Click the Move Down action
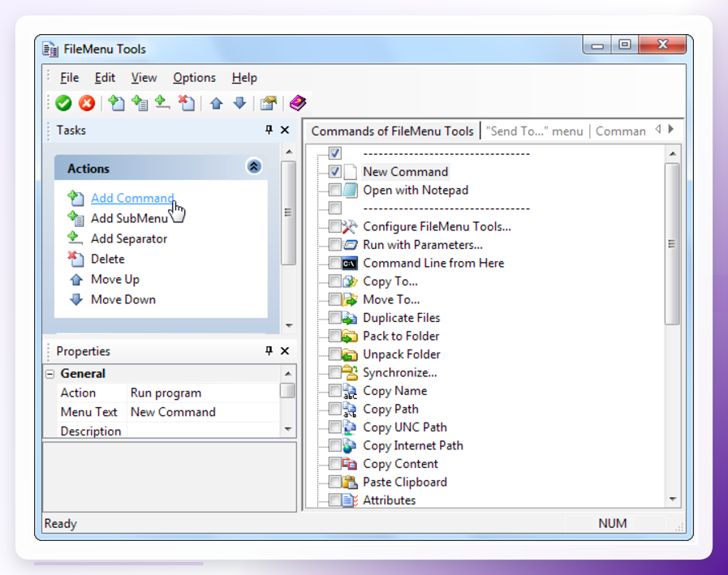 tap(123, 300)
